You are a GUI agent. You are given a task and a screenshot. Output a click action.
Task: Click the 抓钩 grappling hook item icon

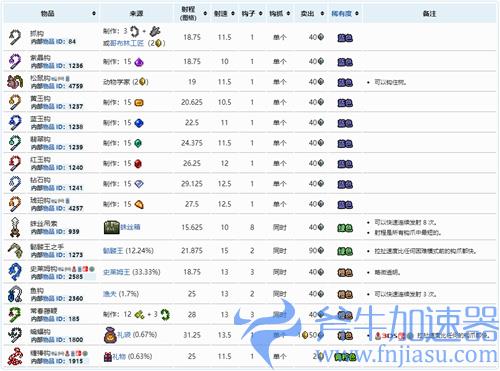(15, 37)
